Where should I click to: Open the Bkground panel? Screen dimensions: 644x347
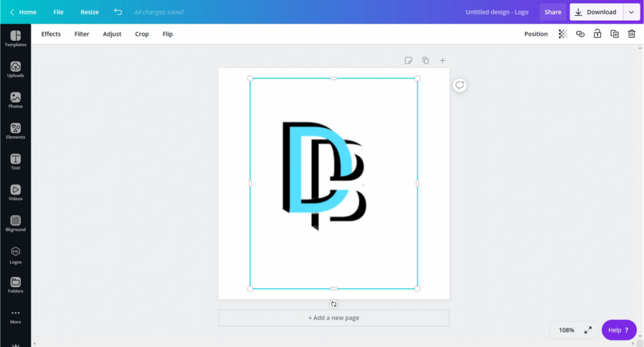[16, 224]
